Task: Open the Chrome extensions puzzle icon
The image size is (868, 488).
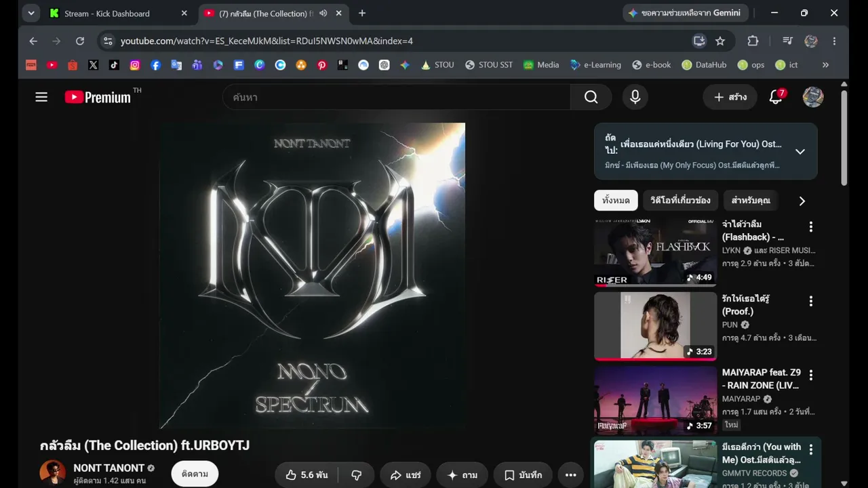Action: tap(753, 41)
